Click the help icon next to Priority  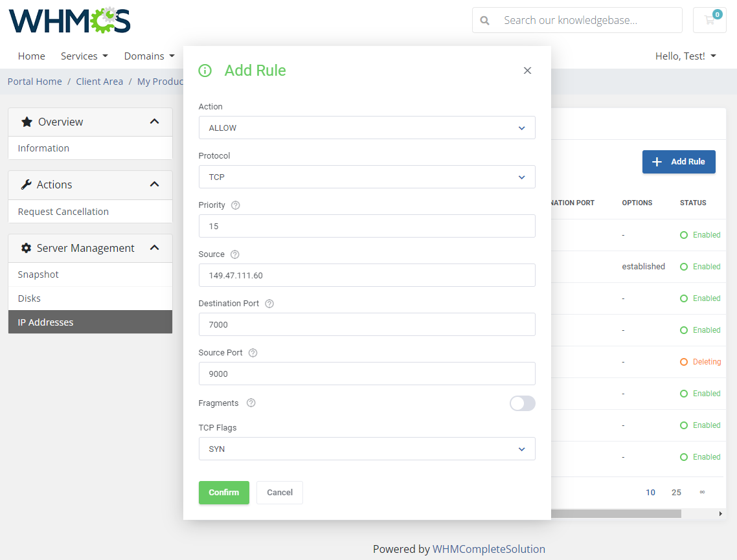(x=234, y=205)
